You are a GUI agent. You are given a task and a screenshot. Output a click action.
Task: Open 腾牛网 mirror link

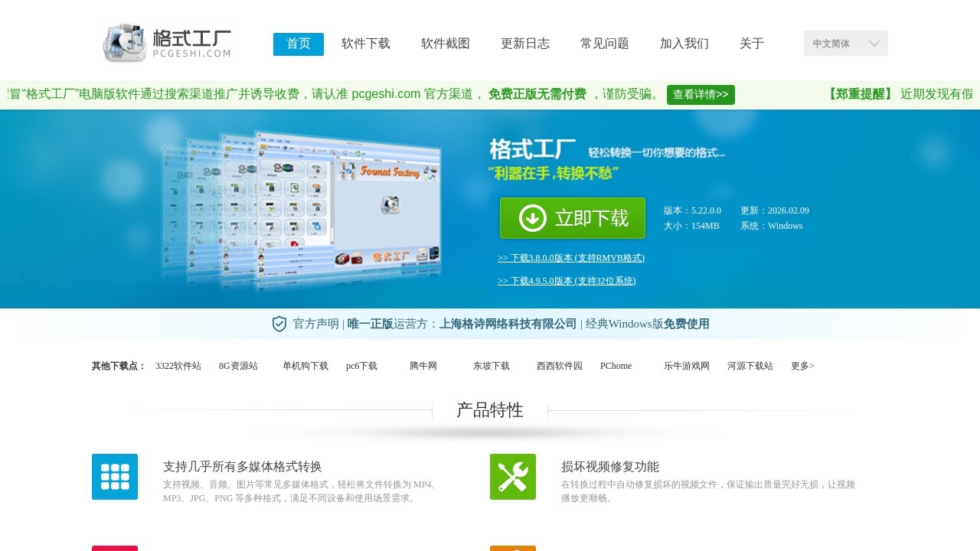pyautogui.click(x=423, y=366)
